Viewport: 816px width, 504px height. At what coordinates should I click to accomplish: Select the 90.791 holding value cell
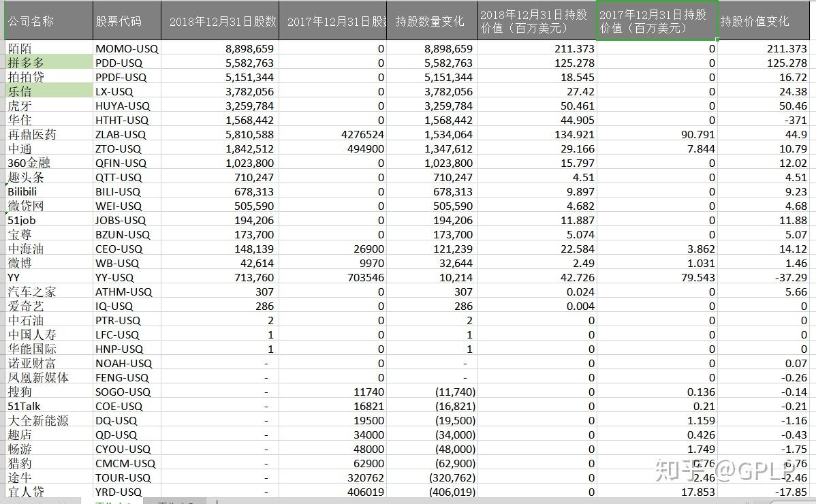(x=657, y=134)
